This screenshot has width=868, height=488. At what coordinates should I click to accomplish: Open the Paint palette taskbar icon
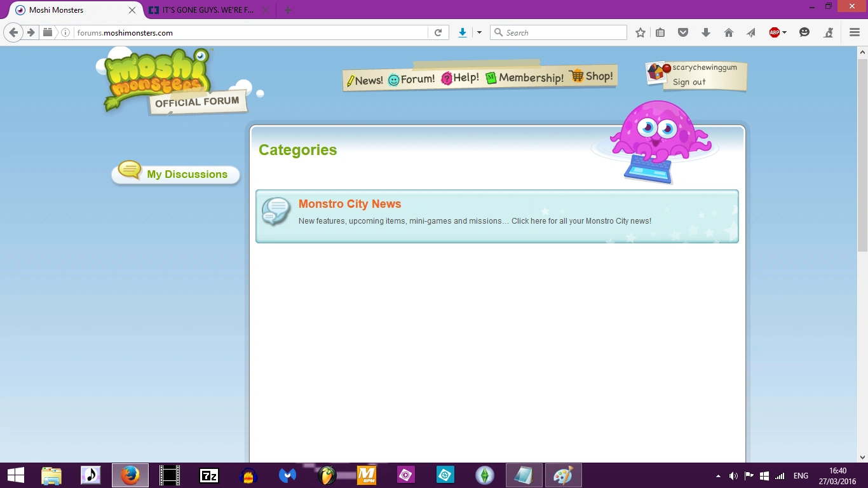(x=564, y=475)
